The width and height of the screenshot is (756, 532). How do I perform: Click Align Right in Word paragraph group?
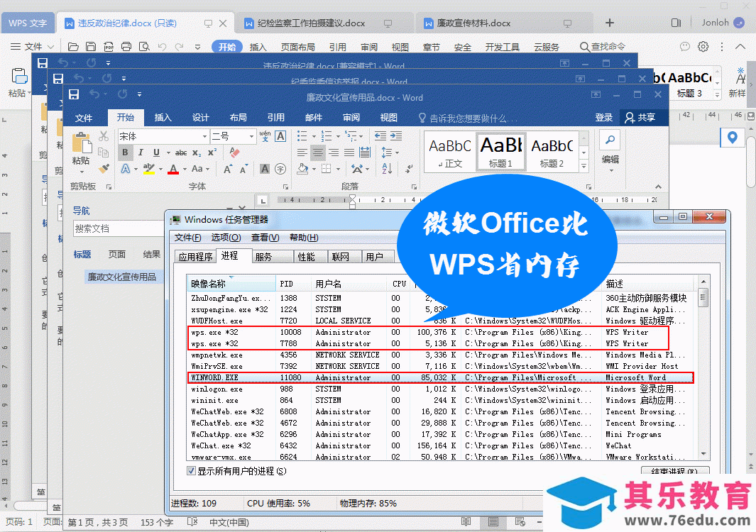[x=334, y=153]
